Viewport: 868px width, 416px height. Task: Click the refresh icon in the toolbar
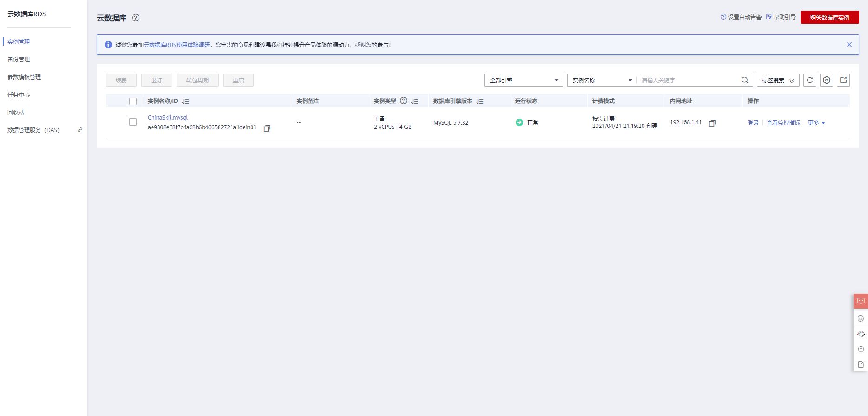pos(810,80)
